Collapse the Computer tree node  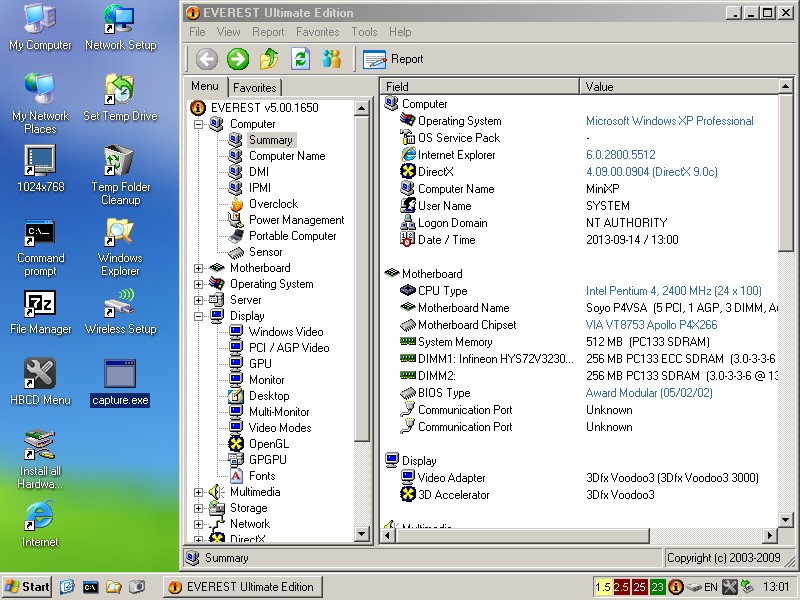(198, 124)
